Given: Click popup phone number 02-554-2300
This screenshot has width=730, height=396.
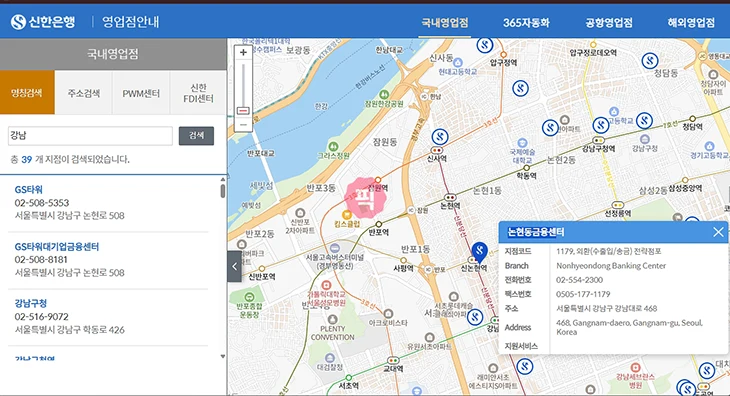Looking at the screenshot, I should (x=579, y=280).
